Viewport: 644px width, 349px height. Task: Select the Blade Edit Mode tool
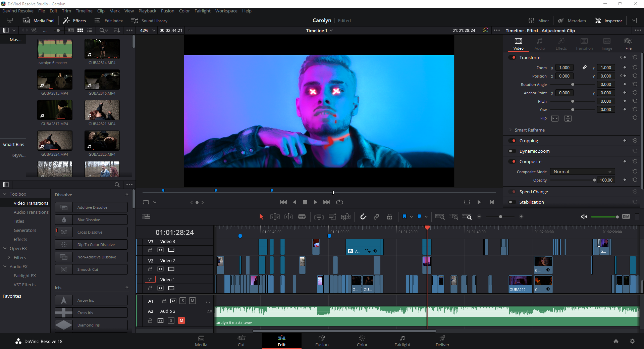(302, 217)
